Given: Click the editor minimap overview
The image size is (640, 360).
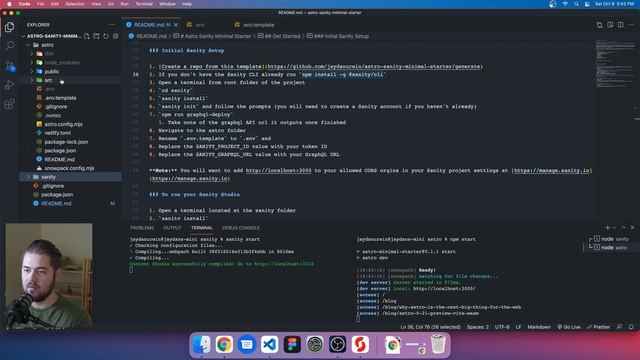Looking at the screenshot, I should (614, 63).
